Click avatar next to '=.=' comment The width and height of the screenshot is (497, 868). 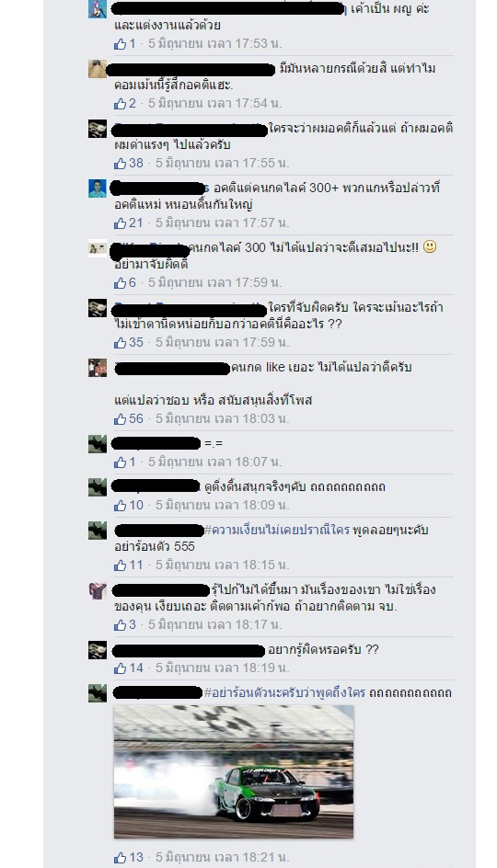click(98, 444)
